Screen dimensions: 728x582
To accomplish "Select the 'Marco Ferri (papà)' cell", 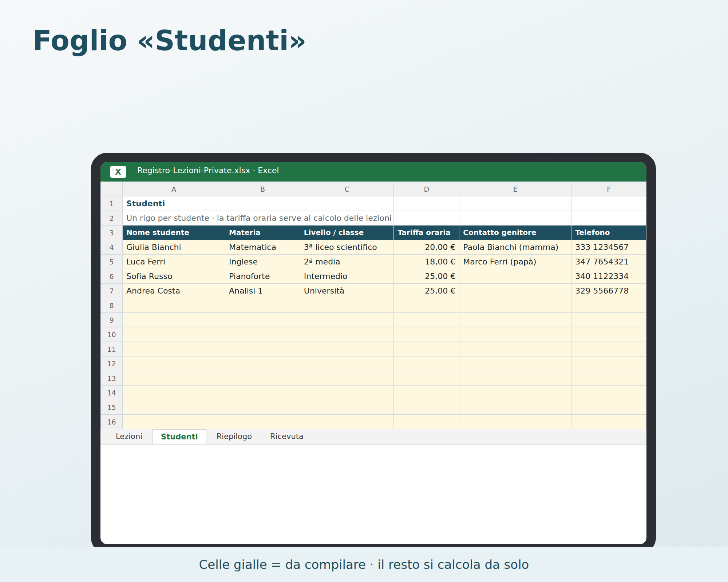I will pyautogui.click(x=515, y=262).
